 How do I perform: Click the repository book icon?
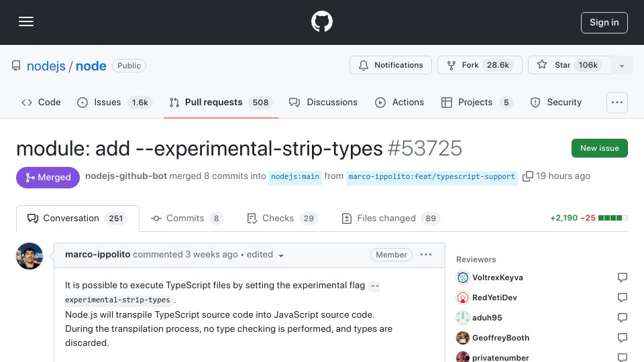[16, 66]
